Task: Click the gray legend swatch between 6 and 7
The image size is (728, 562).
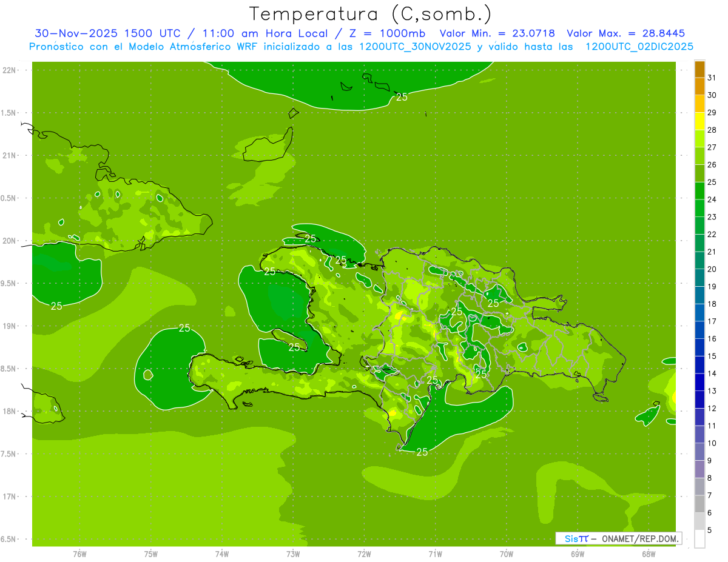Action: point(699,504)
